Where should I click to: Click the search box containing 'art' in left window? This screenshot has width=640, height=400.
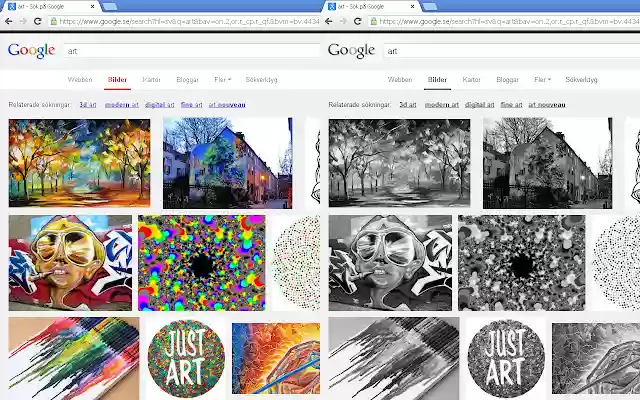[x=192, y=51]
